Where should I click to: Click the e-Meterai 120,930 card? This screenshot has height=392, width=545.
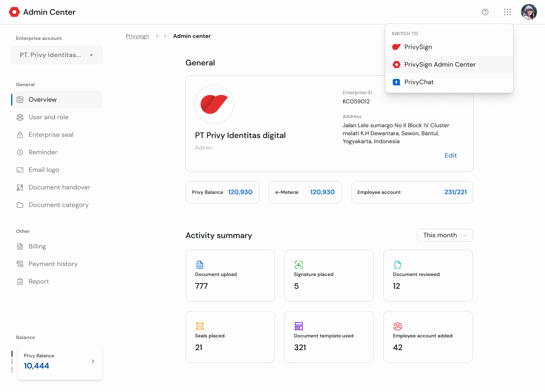[305, 192]
